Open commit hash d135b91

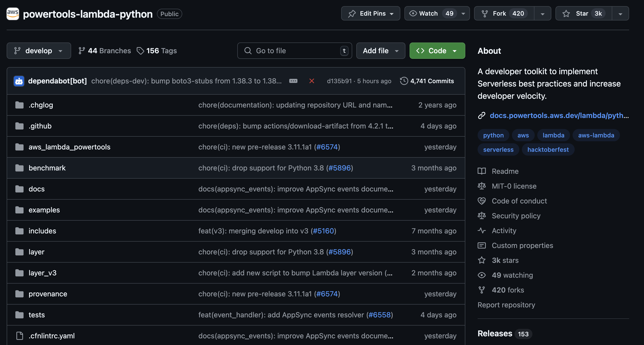(x=339, y=81)
